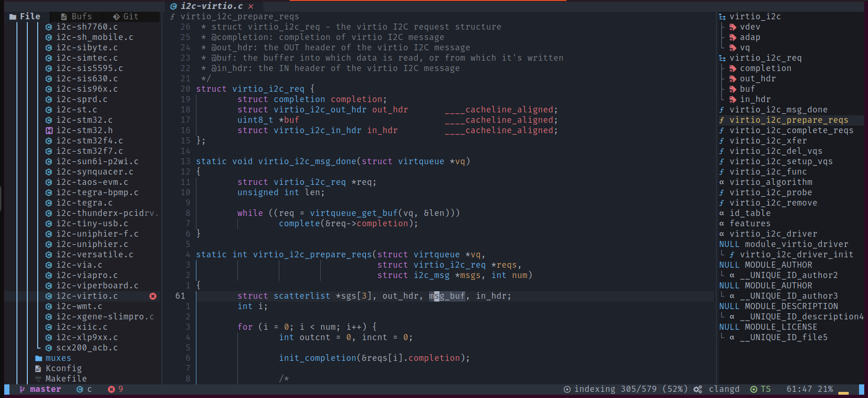Switch to the Bufs tab
Viewport: 868px width, 398px height.
coord(76,16)
